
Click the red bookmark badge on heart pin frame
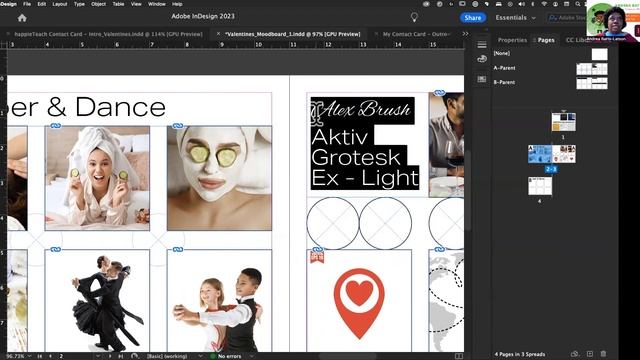(x=317, y=258)
